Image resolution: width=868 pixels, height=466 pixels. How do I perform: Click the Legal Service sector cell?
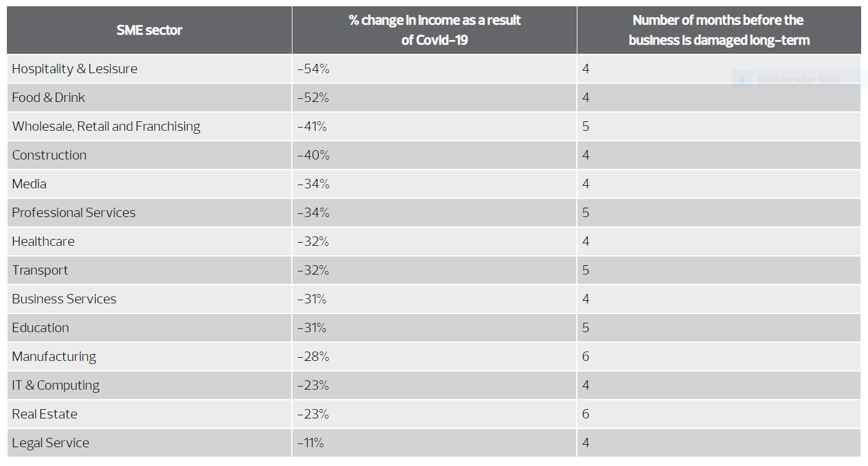51,443
